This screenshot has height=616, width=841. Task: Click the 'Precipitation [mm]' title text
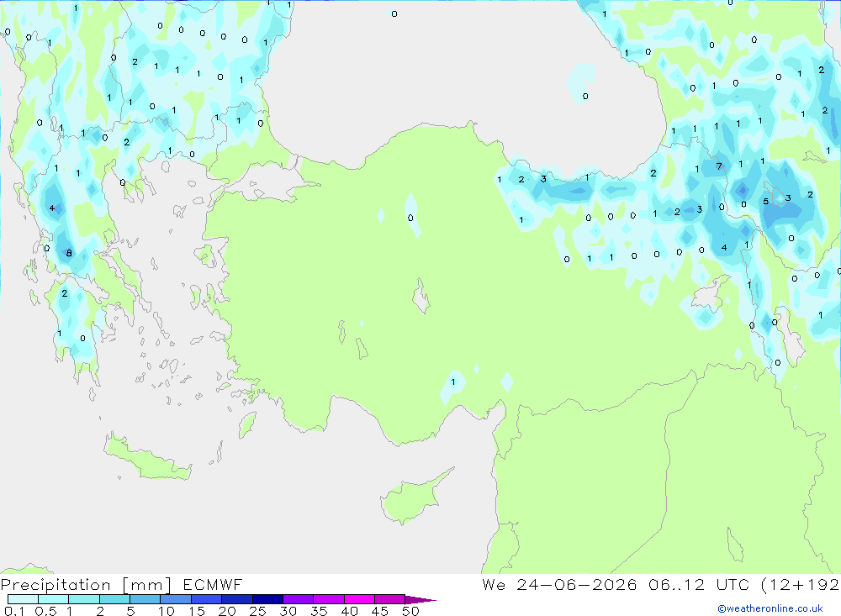(x=86, y=585)
